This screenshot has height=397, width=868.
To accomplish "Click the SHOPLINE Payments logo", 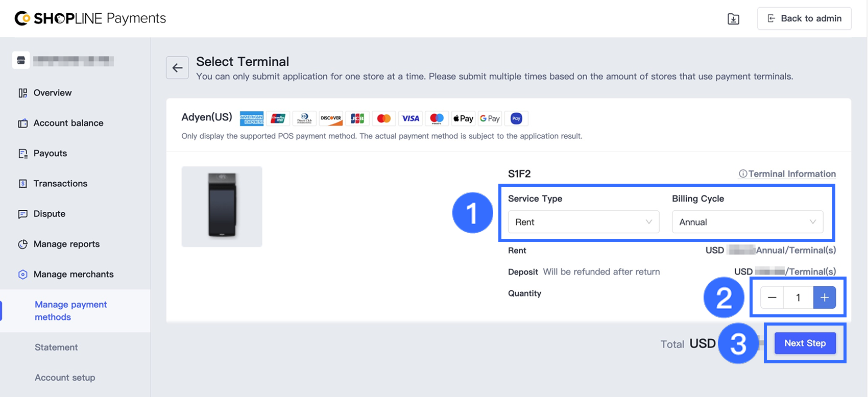I will pos(90,18).
